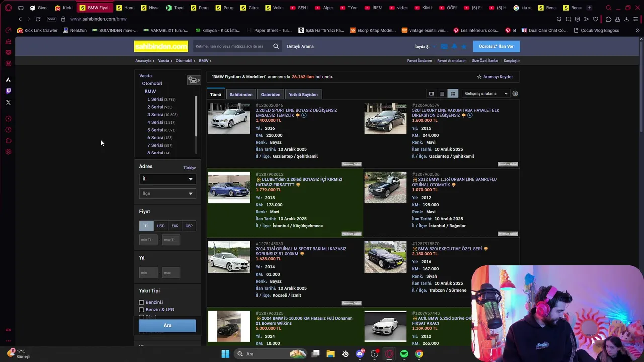
Task: Click the browser back arrow
Action: click(x=20, y=19)
